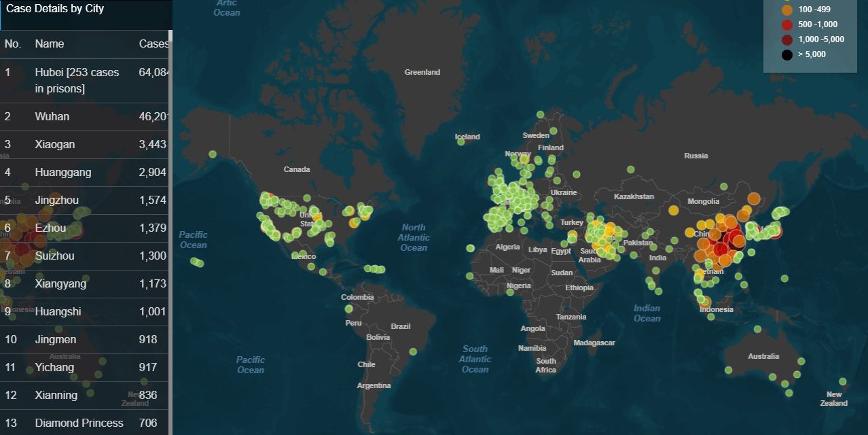
Task: Click the green marker near New Zealand
Action: (842, 382)
